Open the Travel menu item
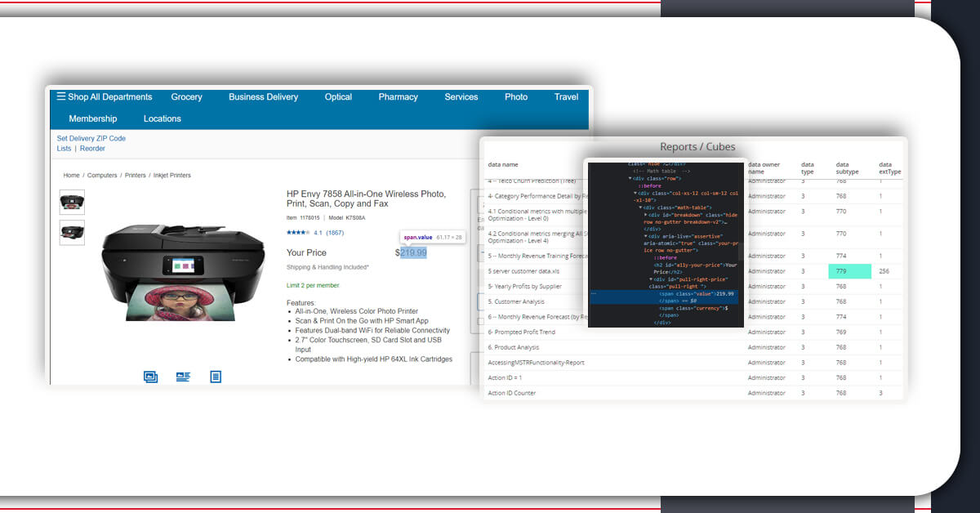Screen dimensions: 980x513 (566, 96)
